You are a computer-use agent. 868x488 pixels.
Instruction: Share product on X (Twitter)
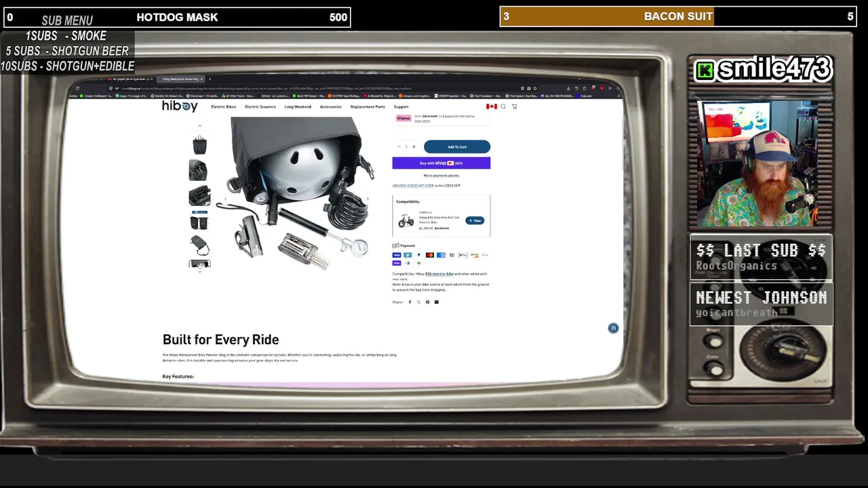(418, 302)
